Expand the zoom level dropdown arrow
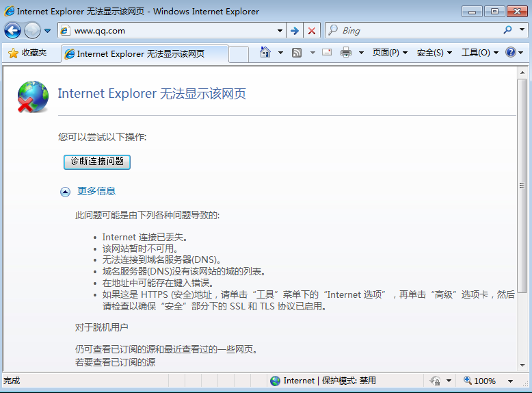Viewport: 532px width, 393px height. click(x=510, y=381)
